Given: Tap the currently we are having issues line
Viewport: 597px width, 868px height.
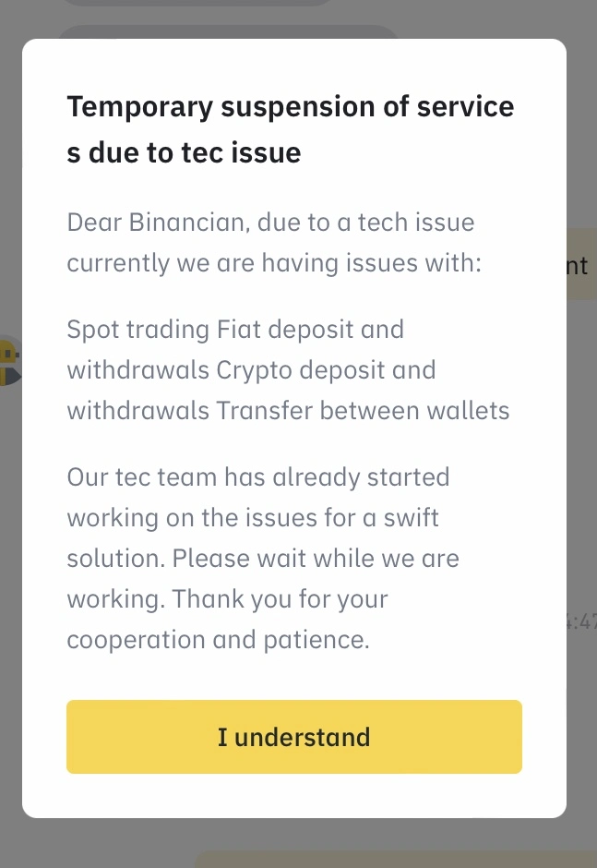Looking at the screenshot, I should 274,263.
